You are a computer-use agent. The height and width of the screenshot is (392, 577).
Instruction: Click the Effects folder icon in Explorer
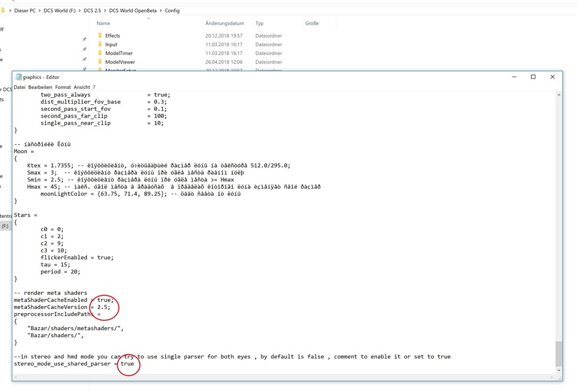tap(100, 35)
